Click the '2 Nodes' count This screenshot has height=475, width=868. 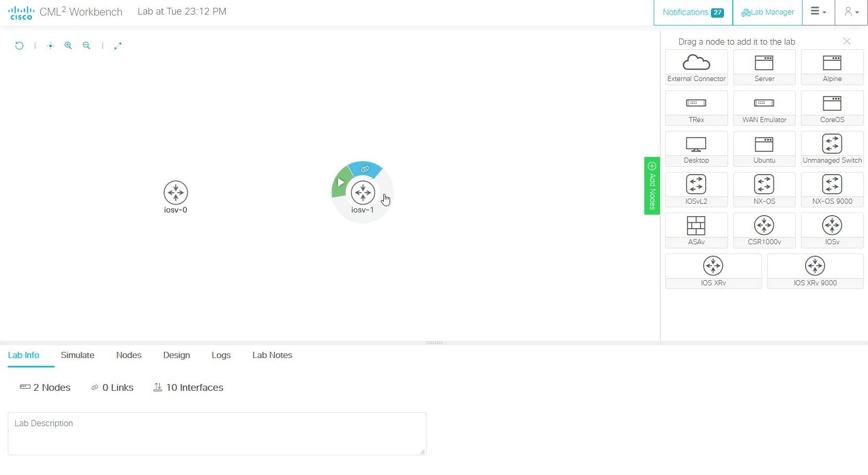pyautogui.click(x=45, y=388)
